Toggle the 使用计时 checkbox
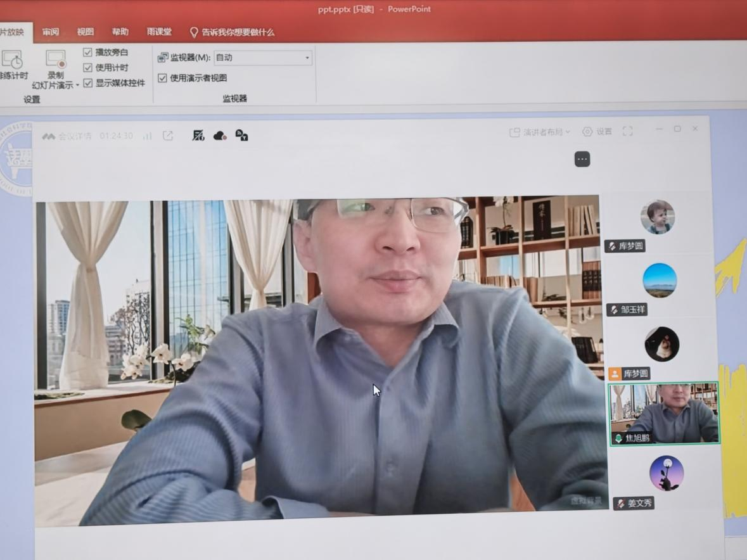The image size is (747, 560). pos(88,67)
